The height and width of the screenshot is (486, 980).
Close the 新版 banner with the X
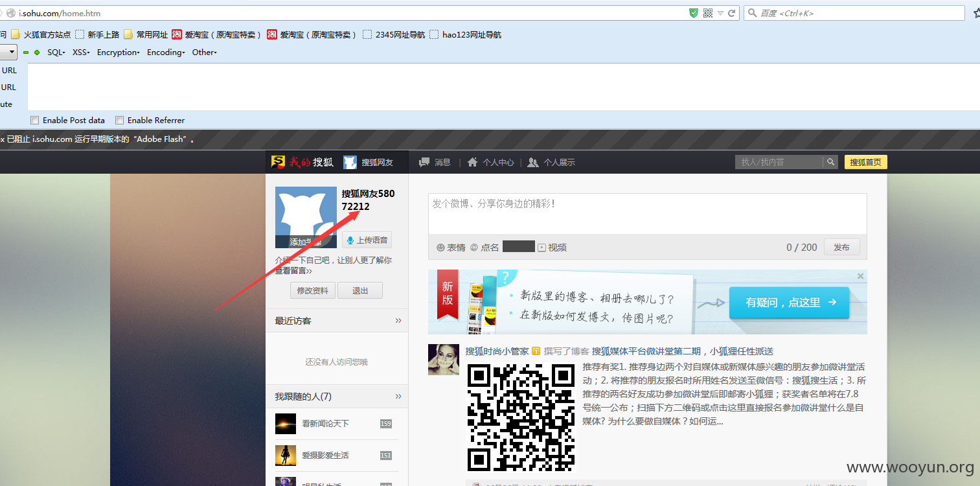[x=860, y=276]
